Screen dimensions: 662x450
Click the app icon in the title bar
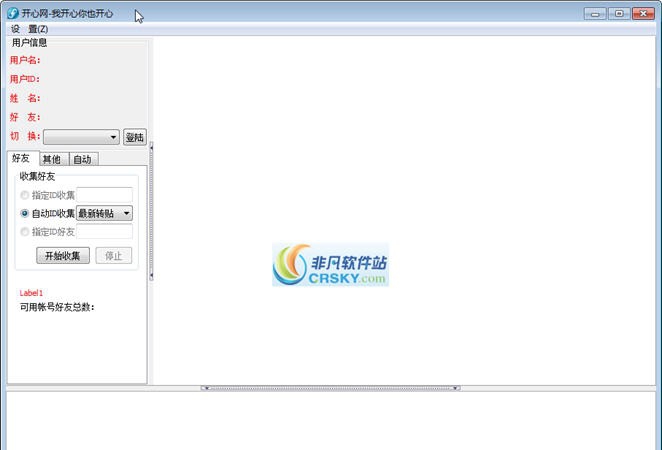coord(13,13)
